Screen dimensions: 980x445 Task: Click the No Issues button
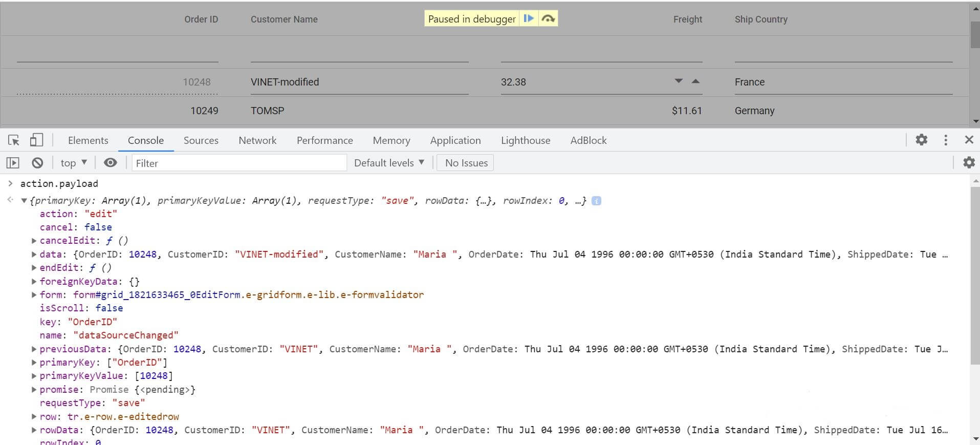pos(466,163)
